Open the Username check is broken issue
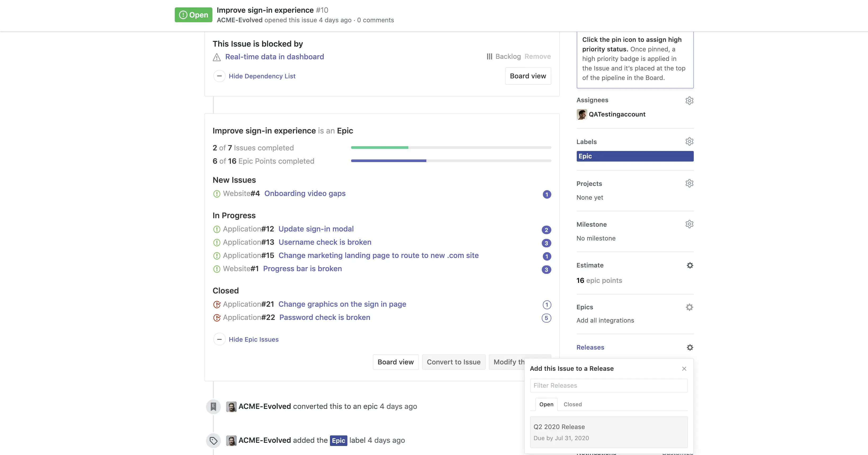Image resolution: width=868 pixels, height=455 pixels. (325, 242)
